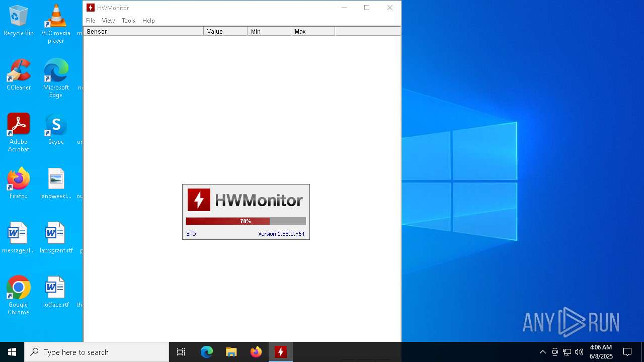Open the View menu in HWMonitor
This screenshot has width=644, height=362.
tap(108, 21)
